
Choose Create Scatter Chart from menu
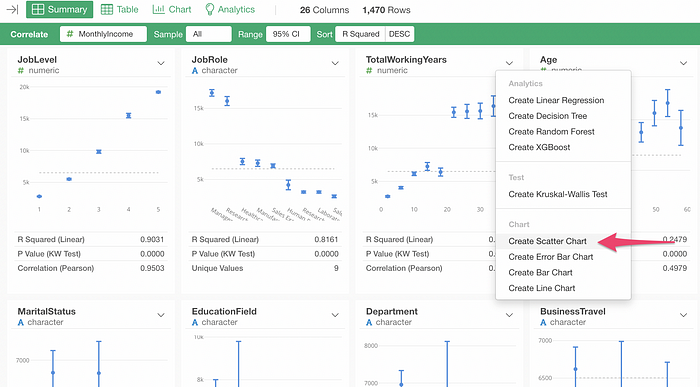click(563, 241)
